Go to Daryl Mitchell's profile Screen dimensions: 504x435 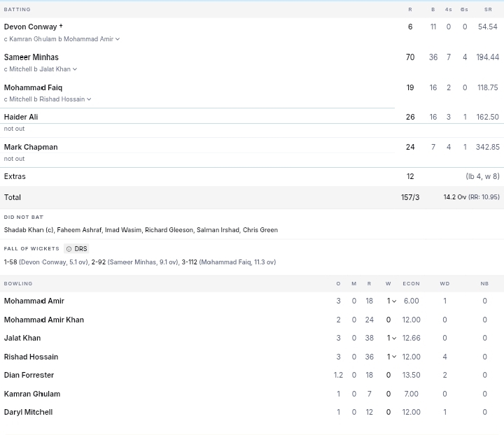28,413
